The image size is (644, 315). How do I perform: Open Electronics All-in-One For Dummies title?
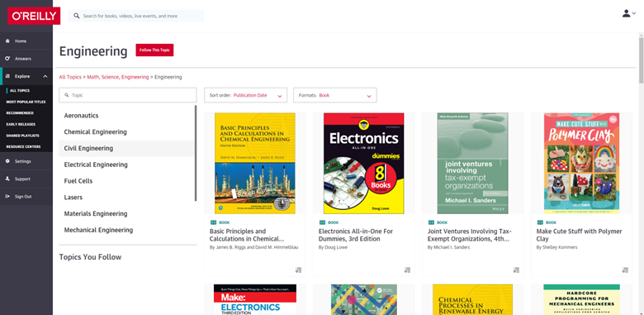tap(356, 235)
